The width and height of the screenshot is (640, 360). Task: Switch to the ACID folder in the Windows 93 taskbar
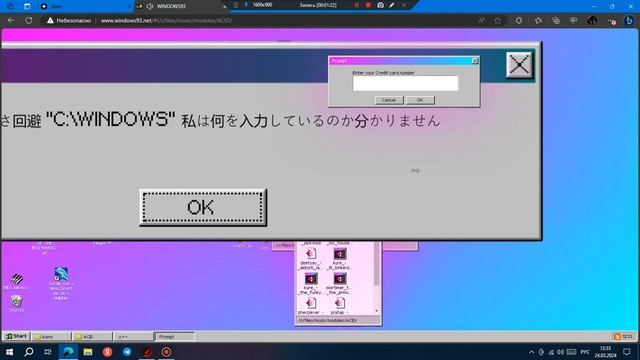click(92, 337)
